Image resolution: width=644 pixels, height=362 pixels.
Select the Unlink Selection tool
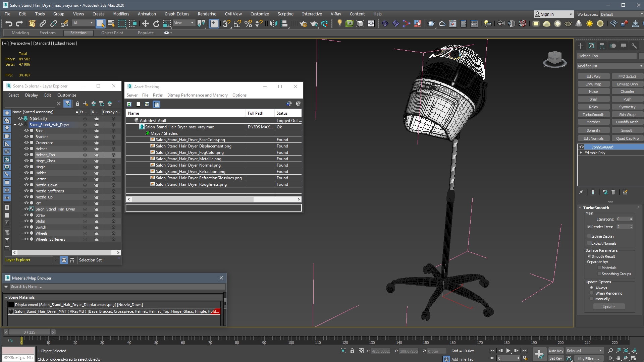(x=54, y=23)
